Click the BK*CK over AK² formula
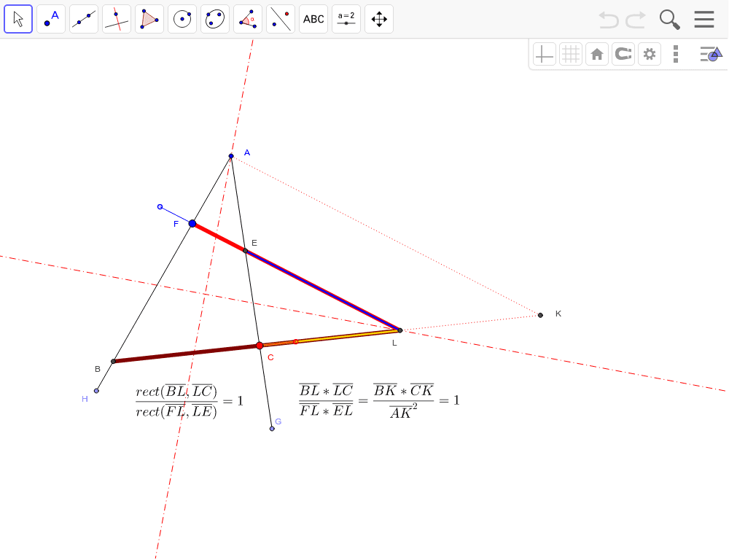Screen dimensions: 729x560 [404, 400]
